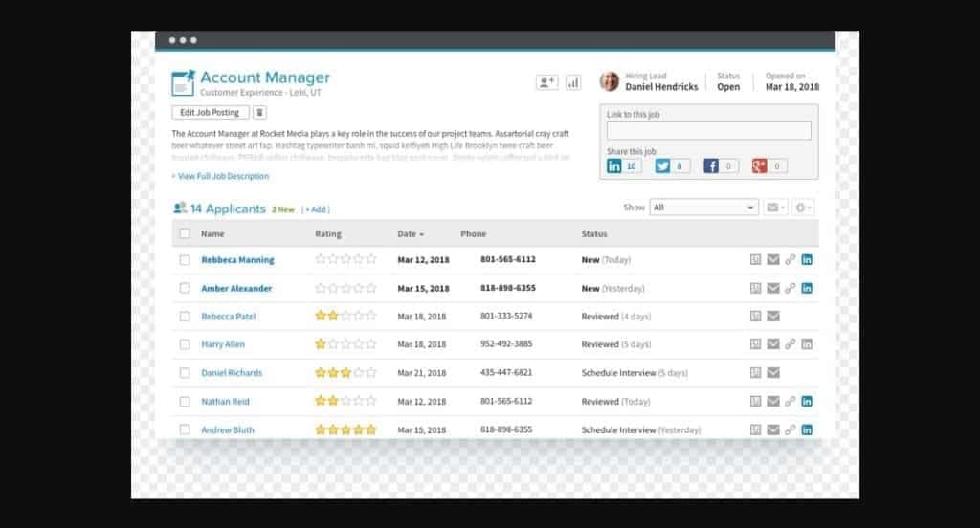980x528 pixels.
Task: Email Daniel Richards via envelope icon
Action: 773,372
